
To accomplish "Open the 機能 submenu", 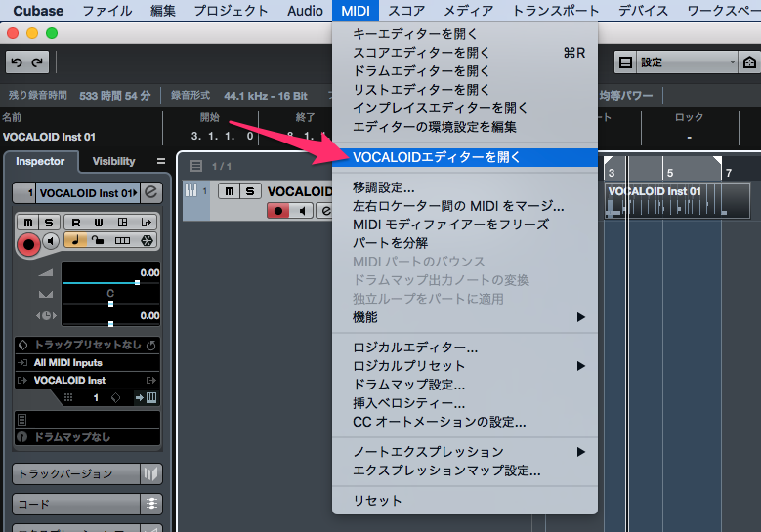I will (465, 317).
